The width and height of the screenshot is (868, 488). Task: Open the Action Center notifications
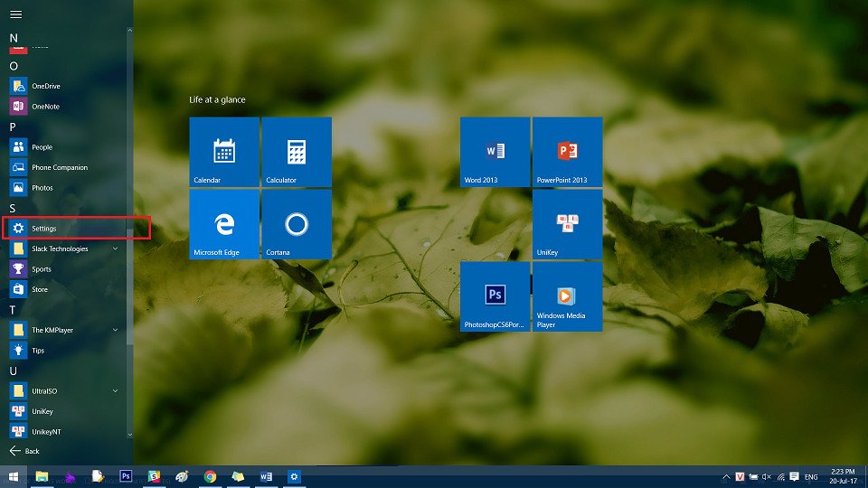(795, 477)
